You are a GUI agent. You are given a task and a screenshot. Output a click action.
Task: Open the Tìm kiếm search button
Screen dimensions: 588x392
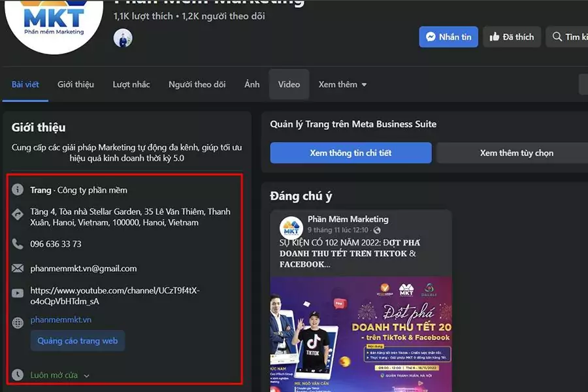[567, 37]
